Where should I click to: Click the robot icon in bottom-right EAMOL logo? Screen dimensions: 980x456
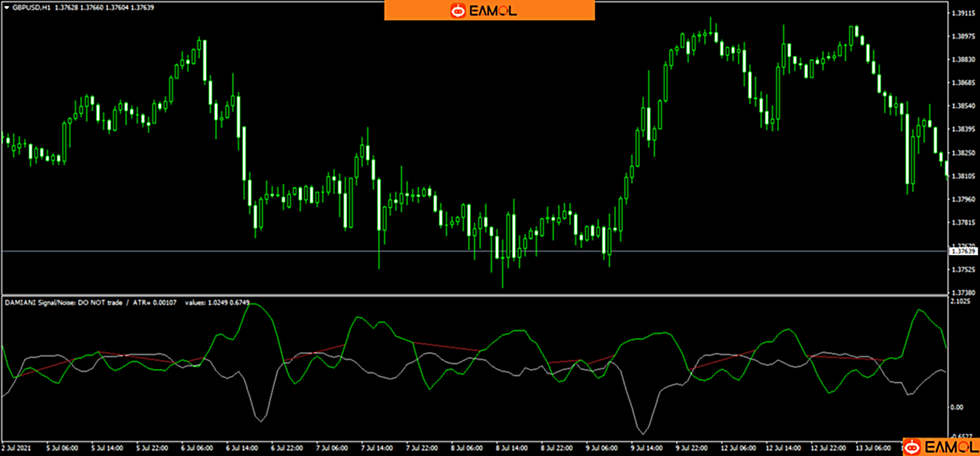[913, 446]
